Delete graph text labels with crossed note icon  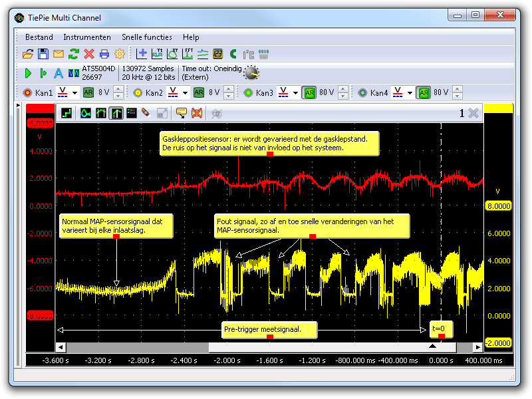click(197, 113)
